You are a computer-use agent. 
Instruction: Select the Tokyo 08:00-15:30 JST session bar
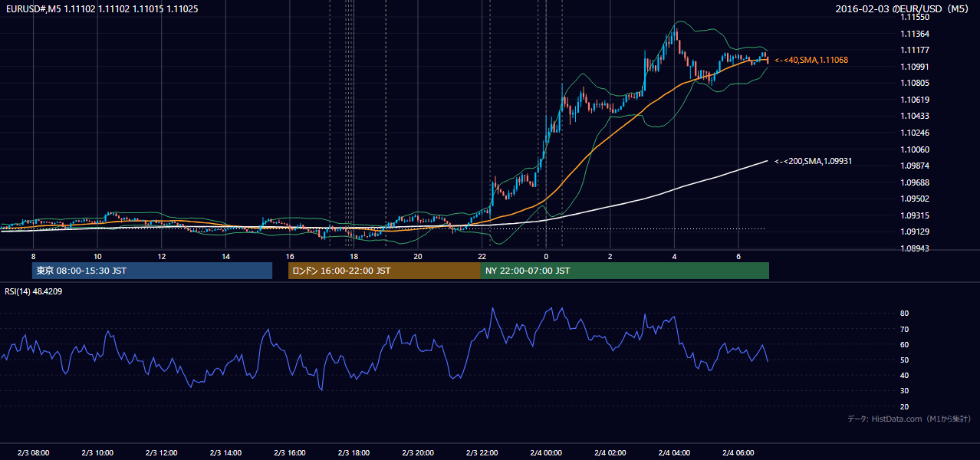(152, 271)
